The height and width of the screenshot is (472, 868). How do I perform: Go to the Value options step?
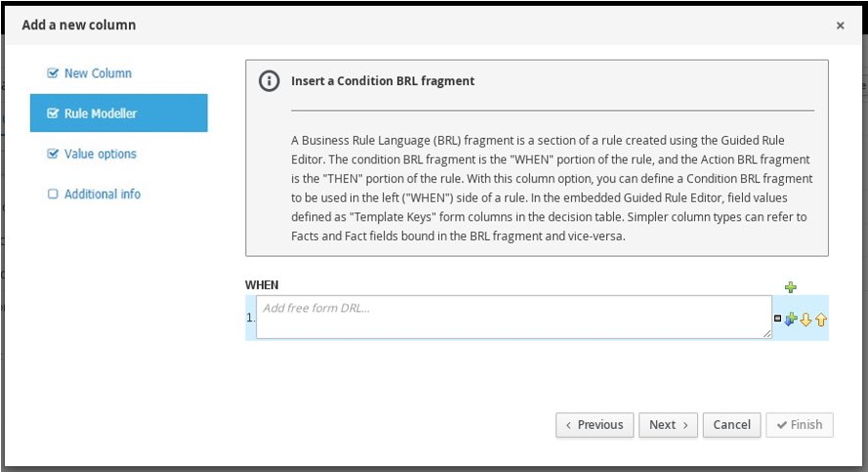tap(101, 154)
